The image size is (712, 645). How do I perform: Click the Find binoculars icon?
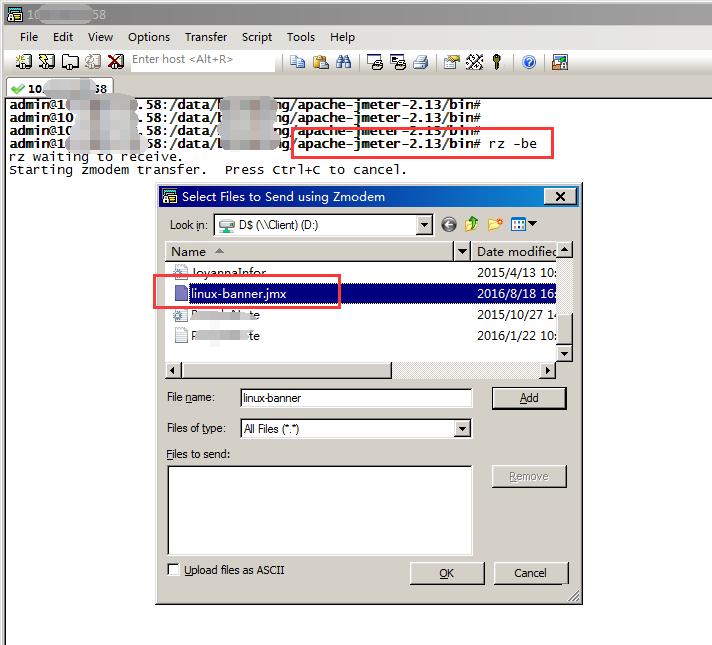coord(344,61)
